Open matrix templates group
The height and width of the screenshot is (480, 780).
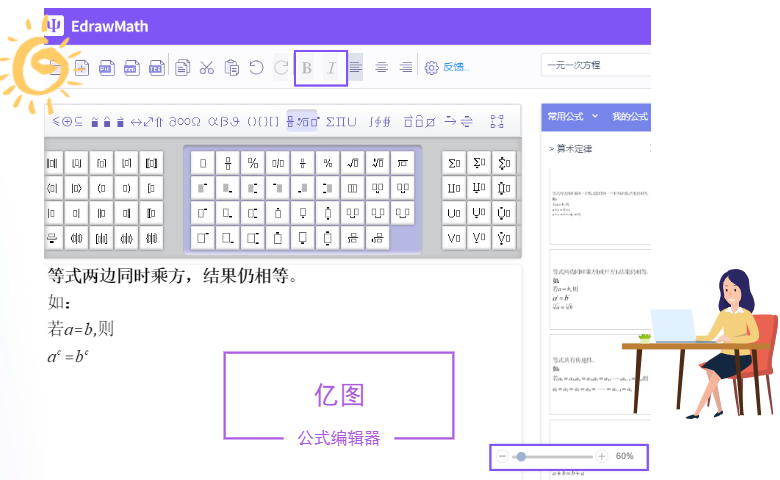[496, 121]
